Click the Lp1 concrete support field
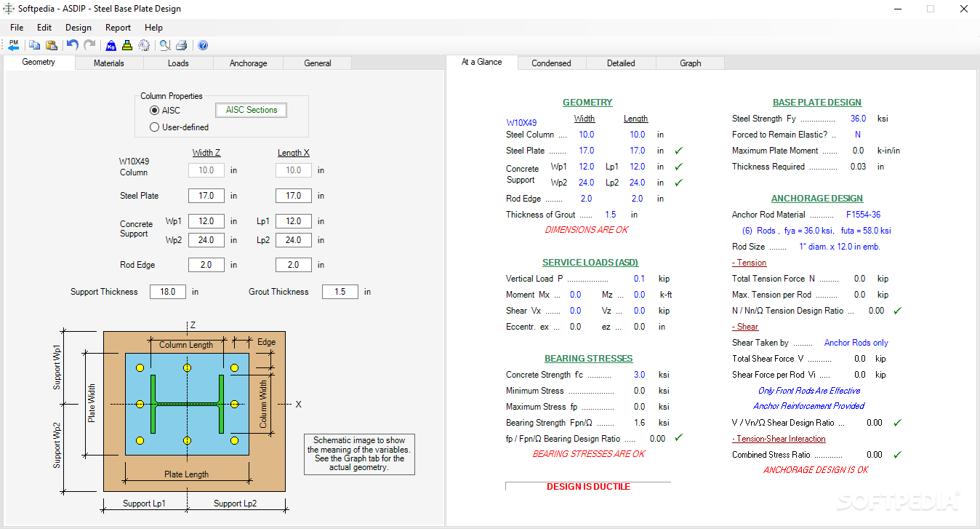Viewport: 980px width, 529px height. click(294, 221)
